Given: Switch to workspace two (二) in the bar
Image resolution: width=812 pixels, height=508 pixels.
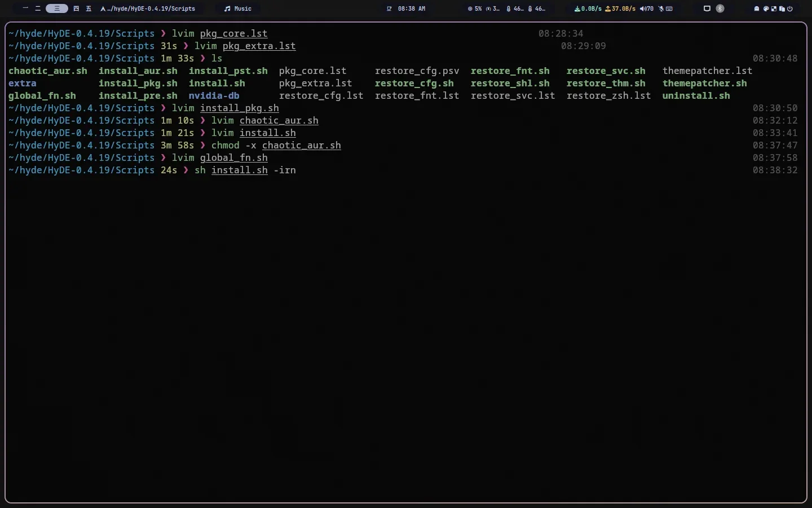Looking at the screenshot, I should point(38,8).
